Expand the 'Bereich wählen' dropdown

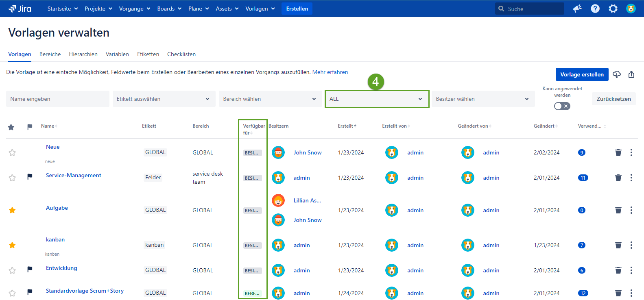pos(270,99)
